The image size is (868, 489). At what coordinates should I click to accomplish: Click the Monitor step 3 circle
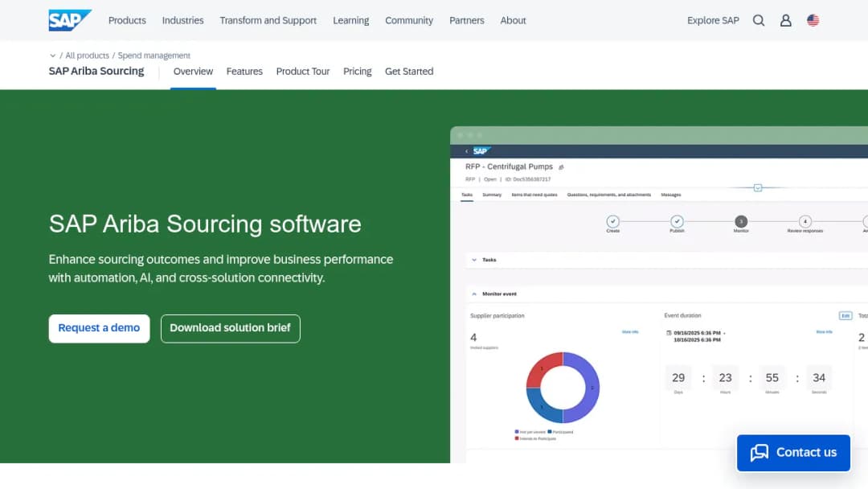coord(741,221)
